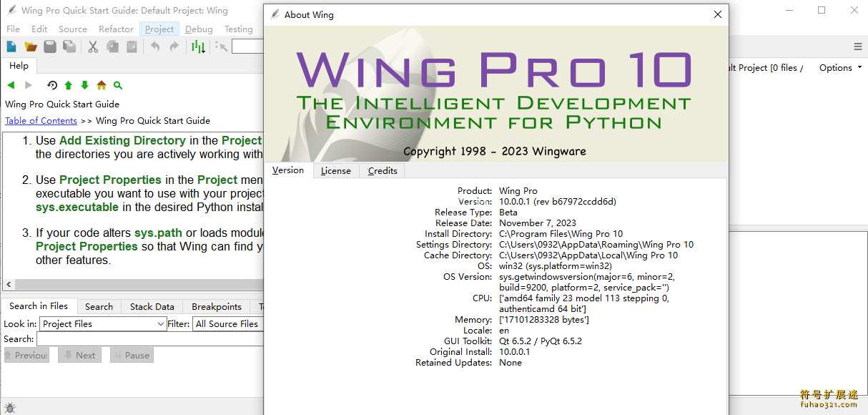Open the green indentation tool dropdown
The width and height of the screenshot is (868, 415).
point(198,47)
